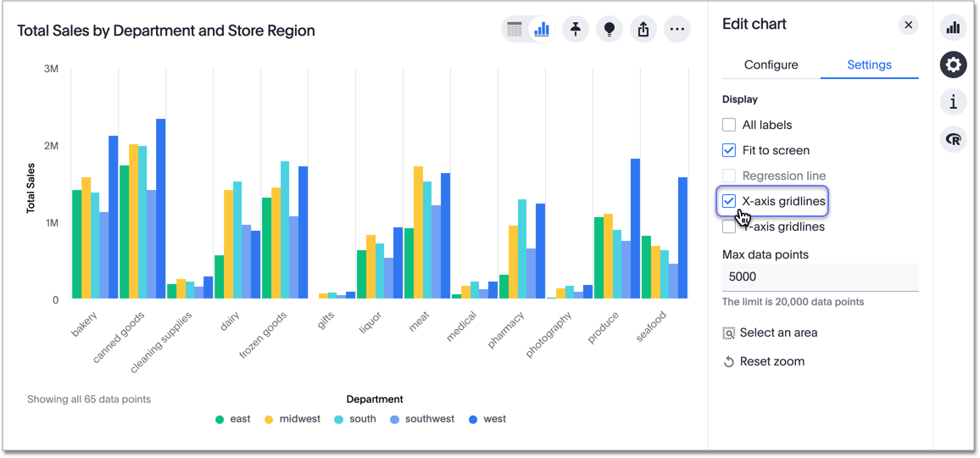Click the Reset zoom button
The image size is (980, 458).
click(763, 361)
